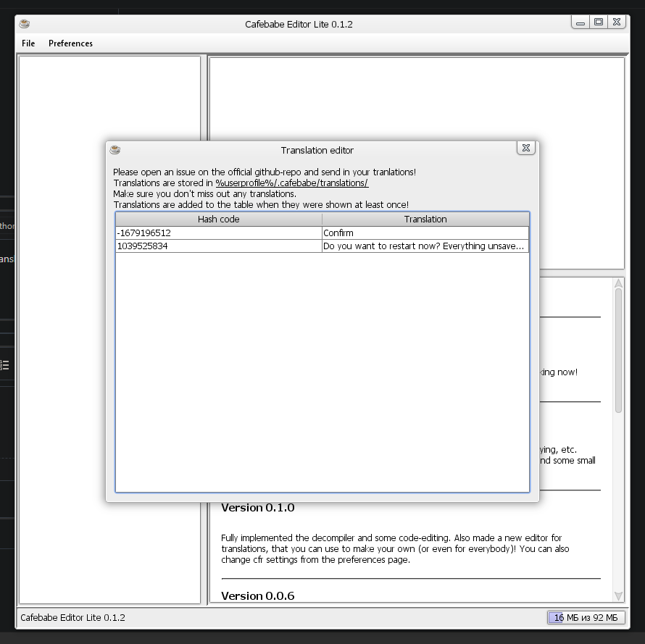Click the Hash code column header
Viewport: 645px width, 644px height.
[218, 219]
